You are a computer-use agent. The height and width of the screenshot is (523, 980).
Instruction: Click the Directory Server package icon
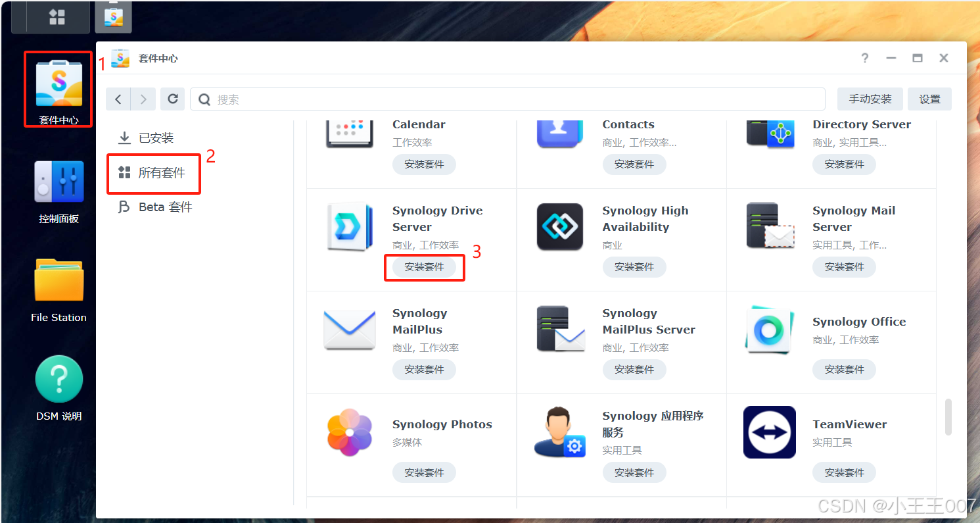coord(770,134)
